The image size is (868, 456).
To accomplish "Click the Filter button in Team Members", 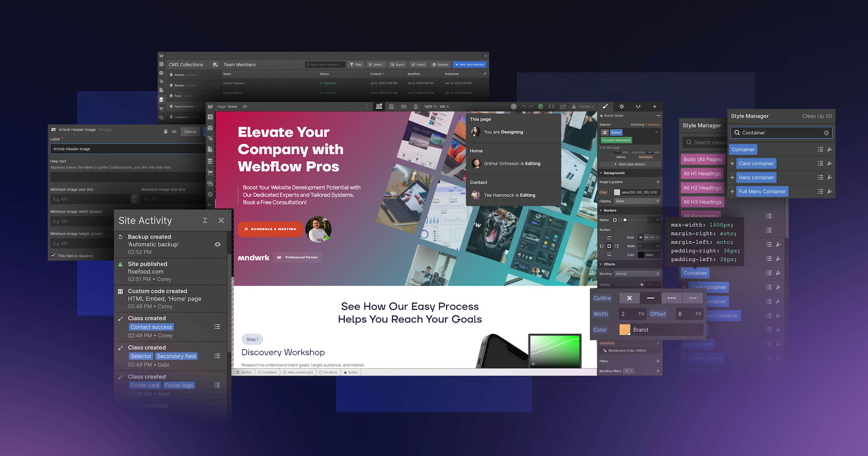I will click(x=356, y=65).
